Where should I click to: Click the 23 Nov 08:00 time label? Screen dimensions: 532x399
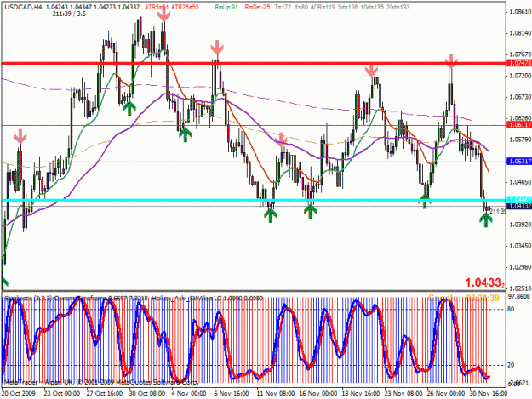click(403, 394)
